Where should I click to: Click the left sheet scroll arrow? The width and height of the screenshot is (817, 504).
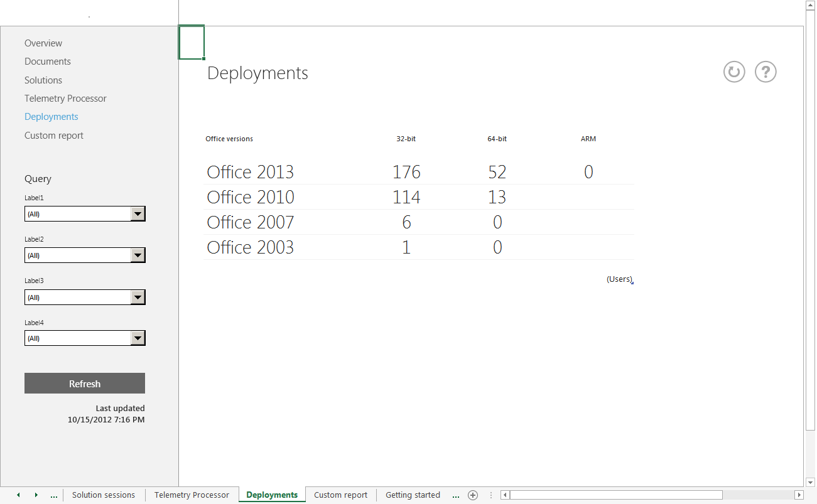[18, 495]
